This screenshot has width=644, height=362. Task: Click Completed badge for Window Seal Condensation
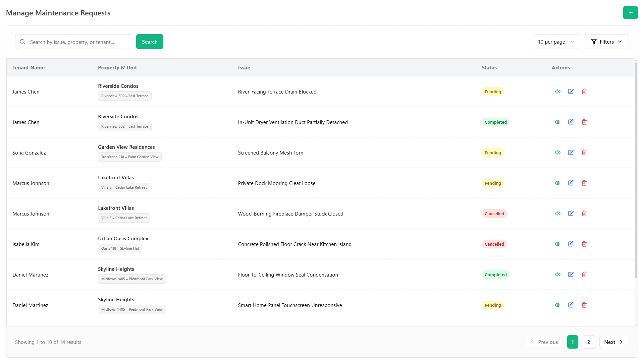tap(495, 275)
